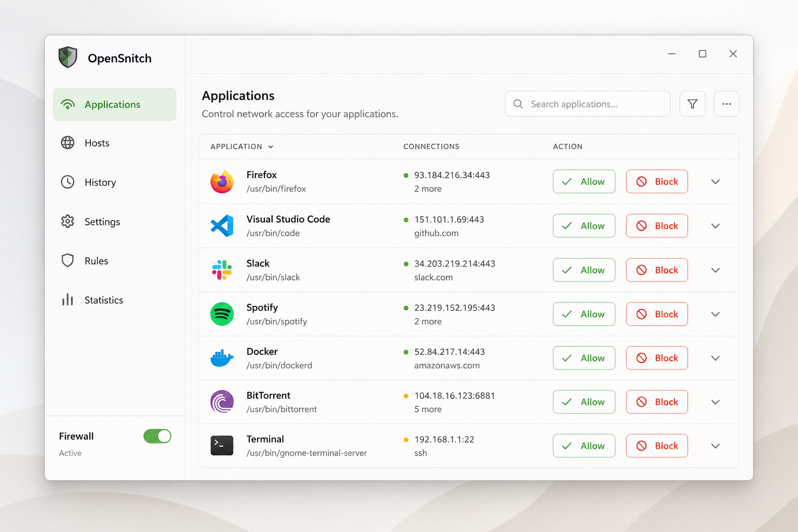Click the BitTorrent app icon
The image size is (798, 532).
pyautogui.click(x=222, y=402)
